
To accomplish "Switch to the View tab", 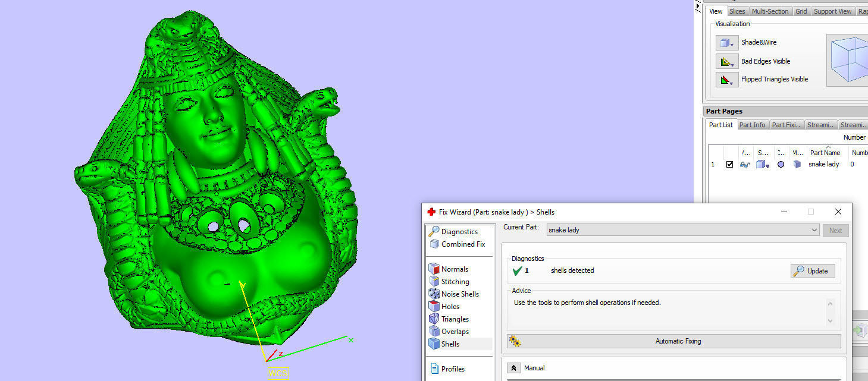I will 716,11.
